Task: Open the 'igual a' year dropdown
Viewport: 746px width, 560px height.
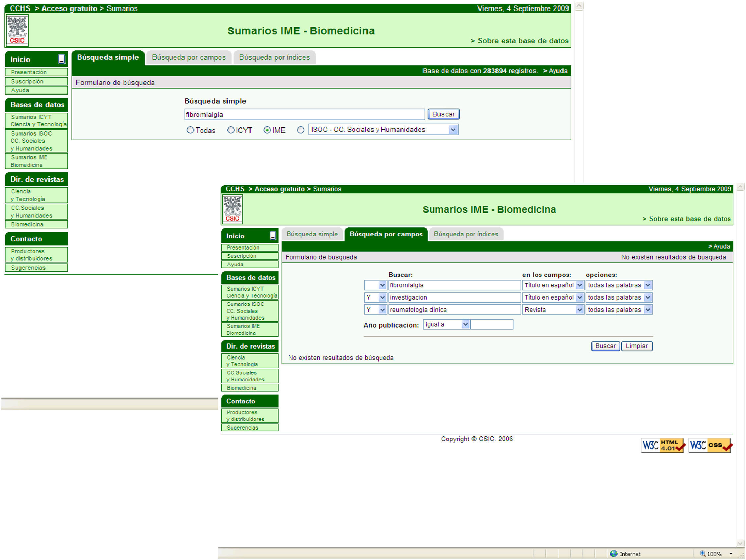Action: click(x=466, y=325)
